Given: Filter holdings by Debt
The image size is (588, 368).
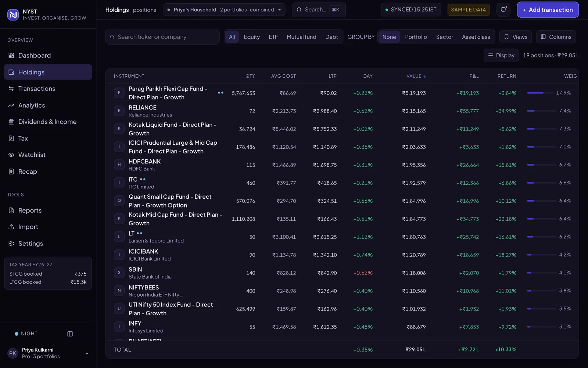Looking at the screenshot, I should (x=331, y=37).
